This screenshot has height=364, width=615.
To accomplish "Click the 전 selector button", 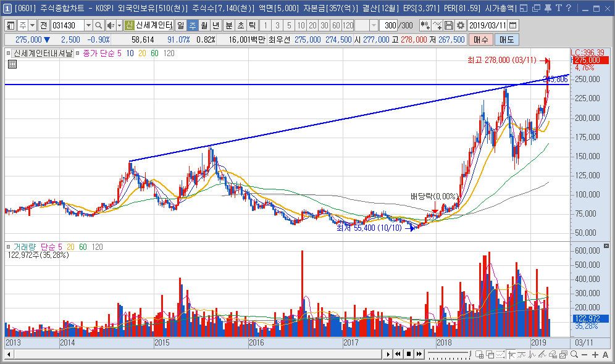I will 44,25.
